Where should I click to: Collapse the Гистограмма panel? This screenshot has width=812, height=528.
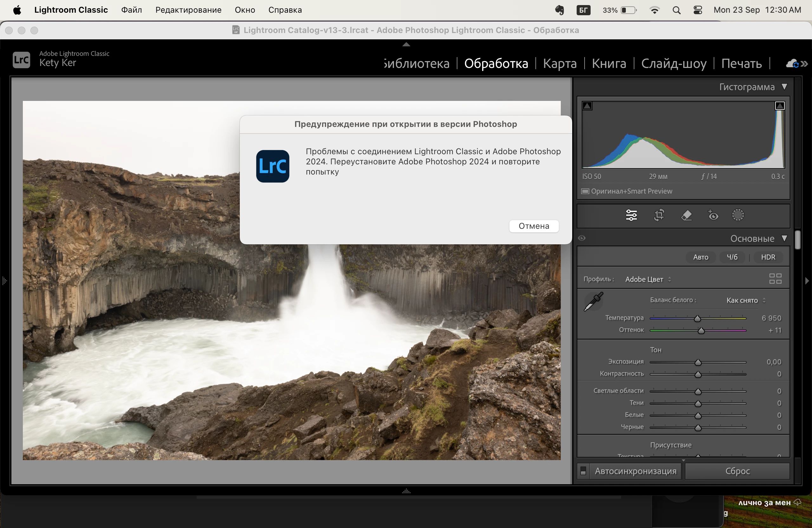tap(784, 87)
